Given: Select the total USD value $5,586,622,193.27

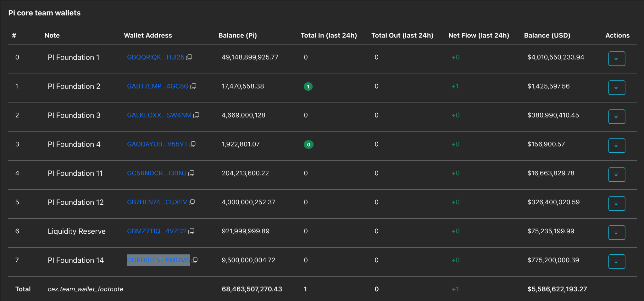Looking at the screenshot, I should tap(557, 289).
